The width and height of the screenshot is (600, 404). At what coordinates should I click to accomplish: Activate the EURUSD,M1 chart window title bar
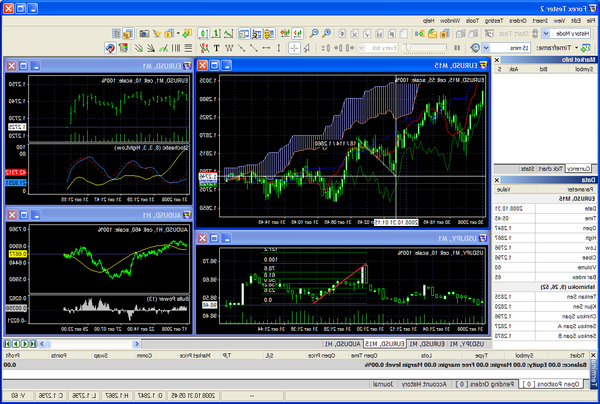(99, 66)
